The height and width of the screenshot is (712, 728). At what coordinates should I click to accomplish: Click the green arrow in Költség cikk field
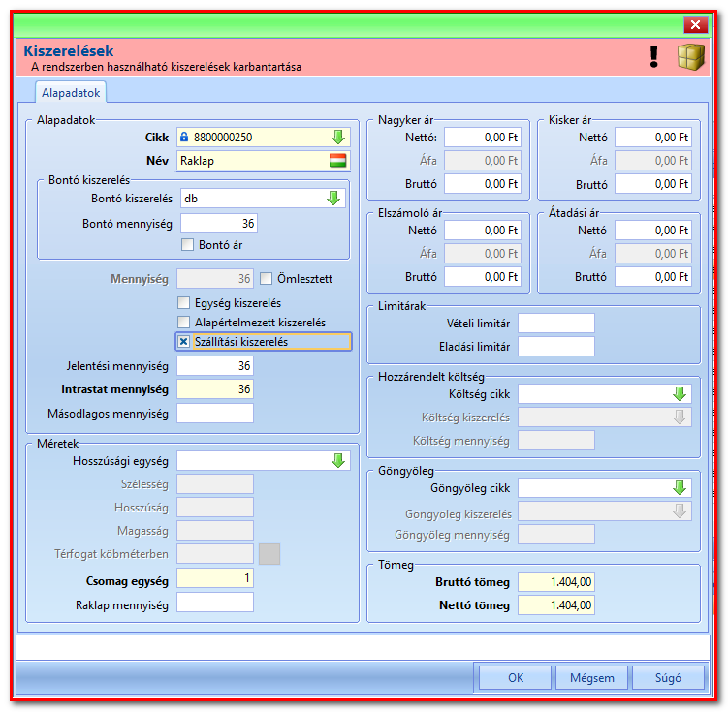(680, 394)
